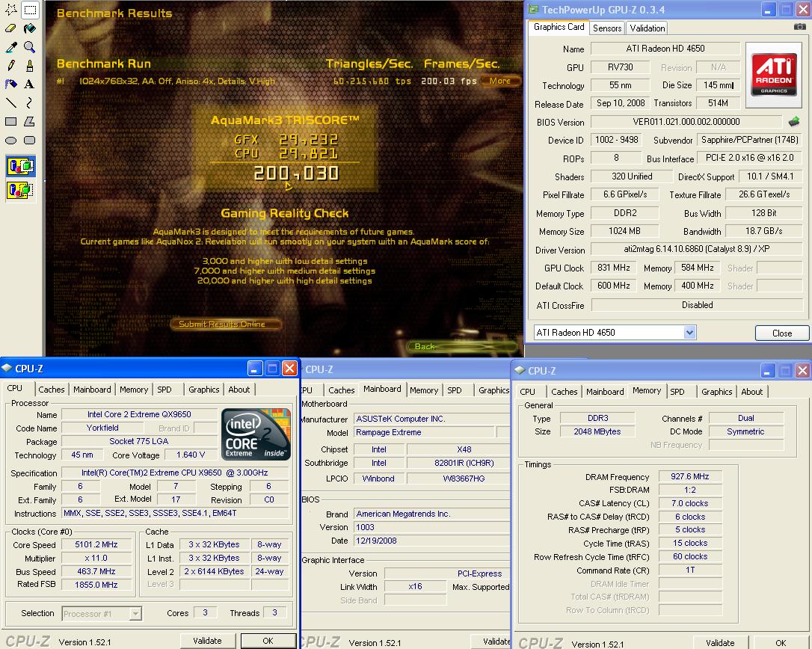Click OK in the right CPU-Z window

[x=781, y=643]
